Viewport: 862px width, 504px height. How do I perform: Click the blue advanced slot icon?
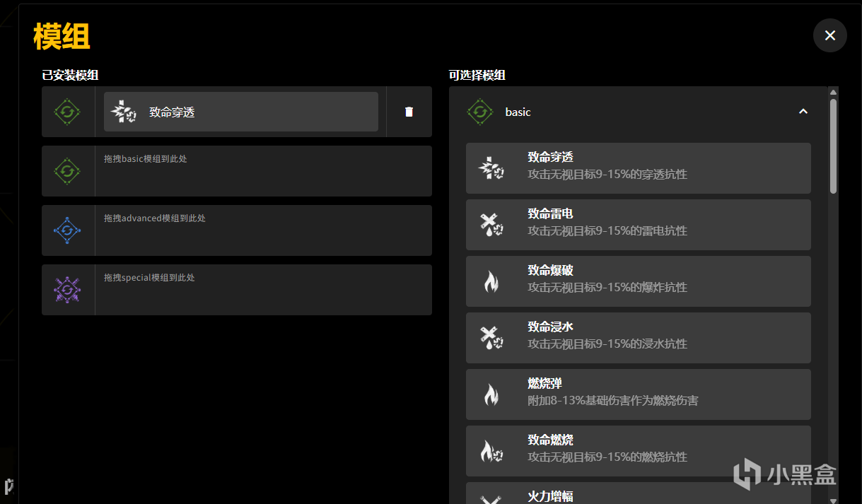click(67, 230)
